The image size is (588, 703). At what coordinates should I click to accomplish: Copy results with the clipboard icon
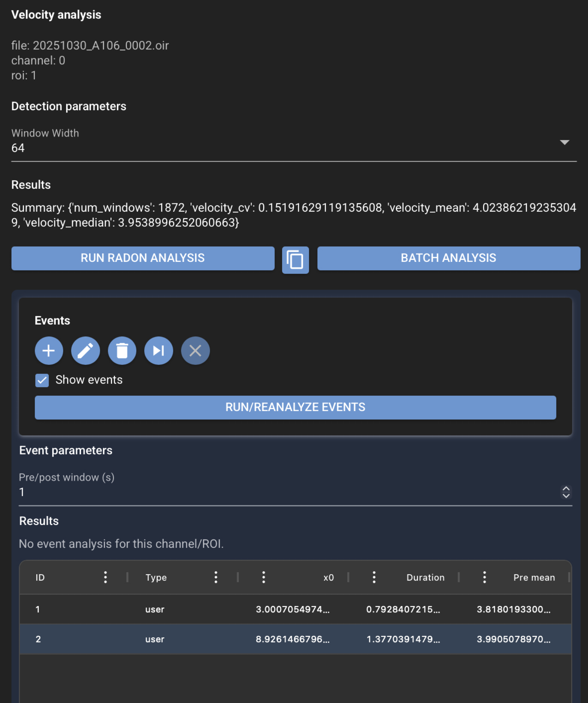[x=295, y=260]
